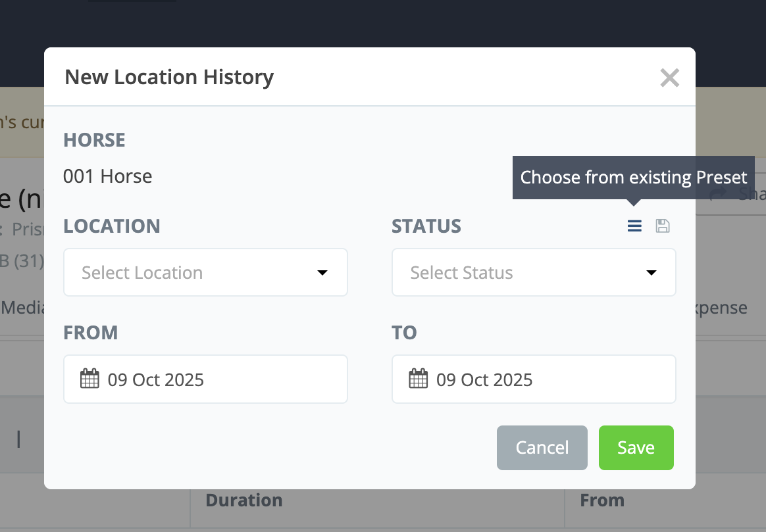Click the From date 09 Oct 2025
This screenshot has height=532, width=766.
[x=156, y=380]
